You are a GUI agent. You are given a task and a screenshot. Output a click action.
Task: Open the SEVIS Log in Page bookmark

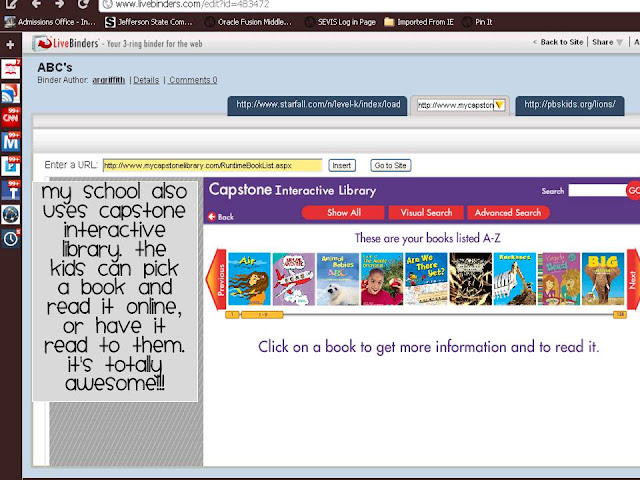341,22
